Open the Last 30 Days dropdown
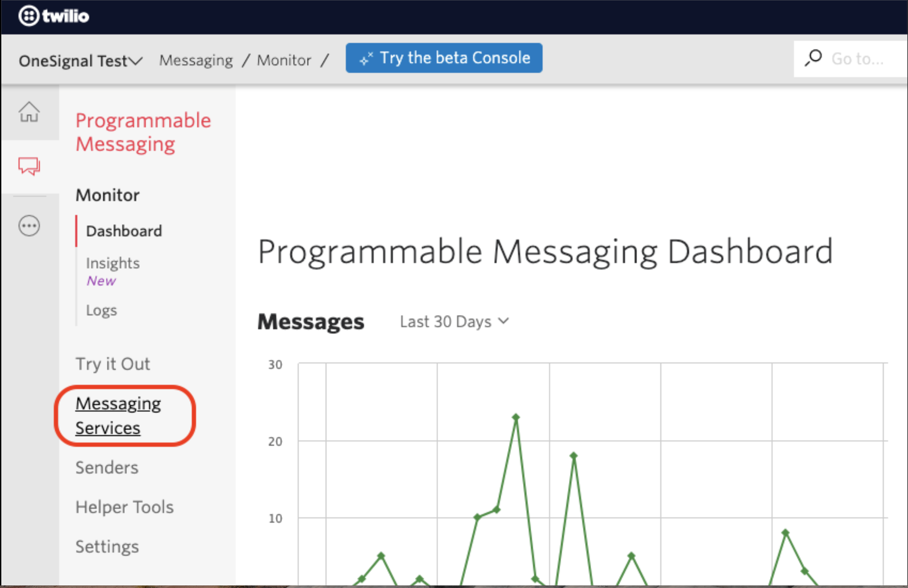 coord(454,321)
